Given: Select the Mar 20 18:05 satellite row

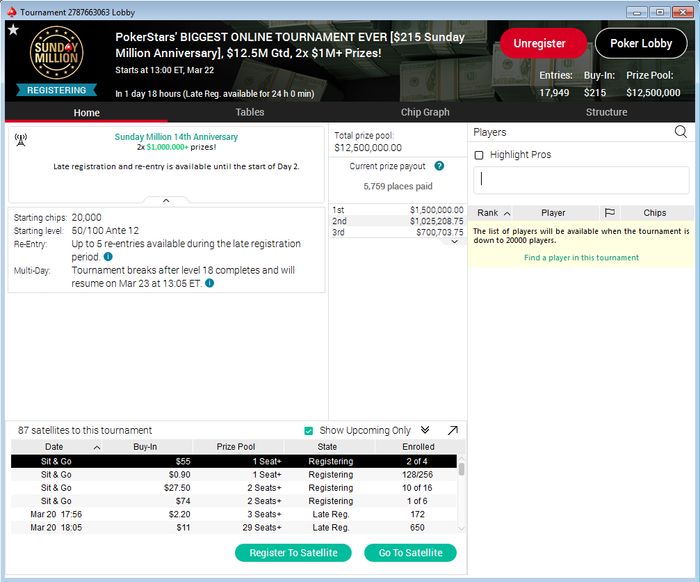Looking at the screenshot, I should pyautogui.click(x=233, y=528).
